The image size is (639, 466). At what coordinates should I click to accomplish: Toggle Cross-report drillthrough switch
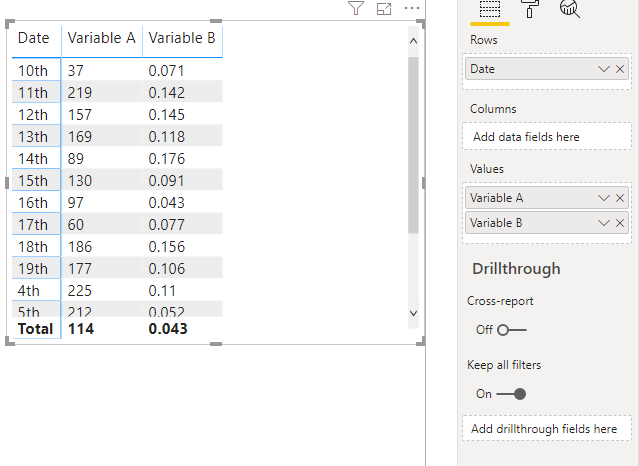[x=511, y=330]
